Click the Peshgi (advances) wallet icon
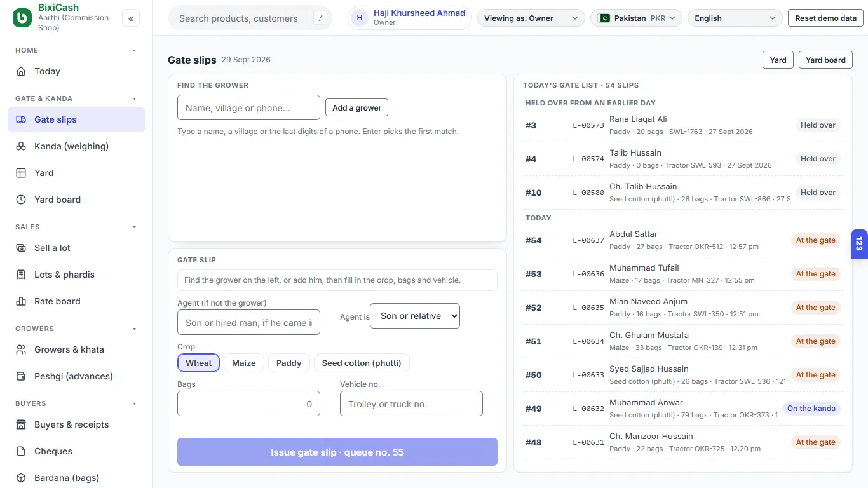 21,376
